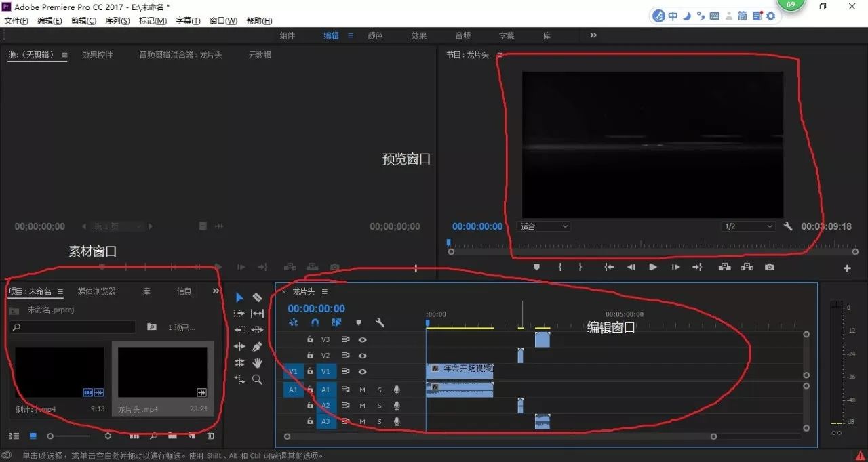Step forward one frame in Program monitor

(675, 268)
